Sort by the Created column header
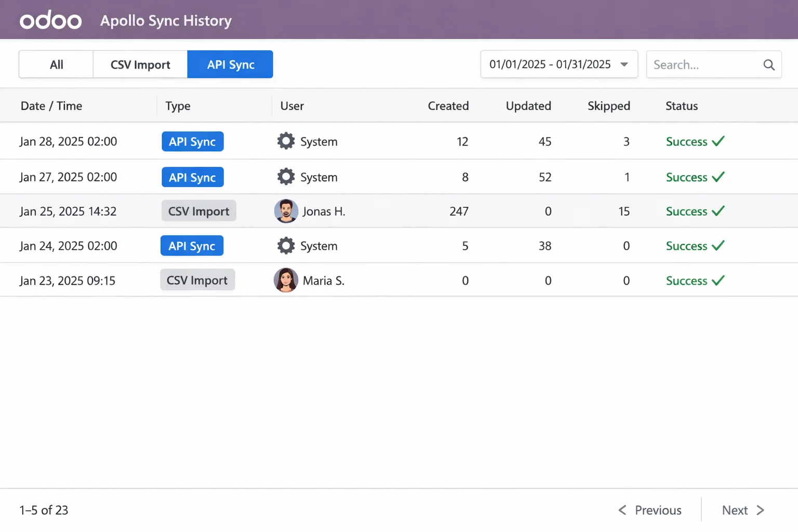The height and width of the screenshot is (532, 798). click(x=448, y=105)
